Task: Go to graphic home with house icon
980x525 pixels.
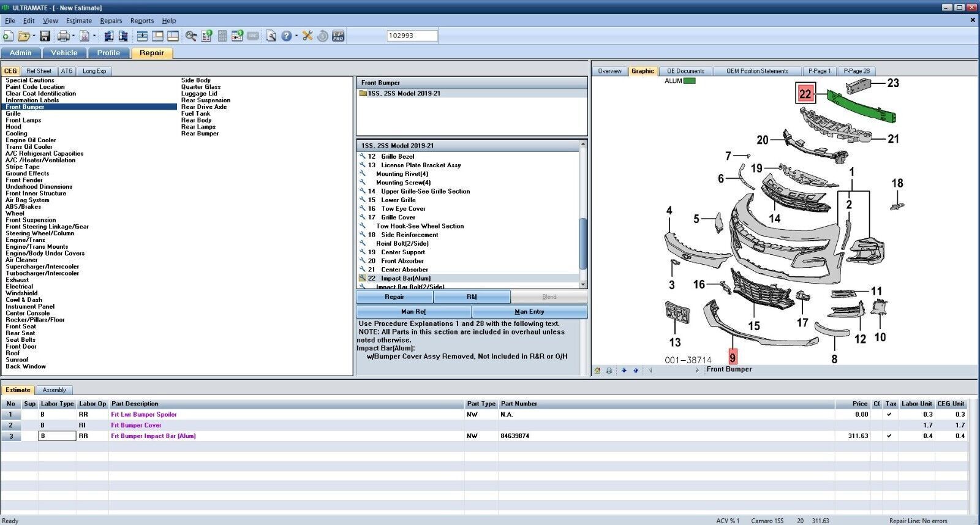Action: pos(597,371)
